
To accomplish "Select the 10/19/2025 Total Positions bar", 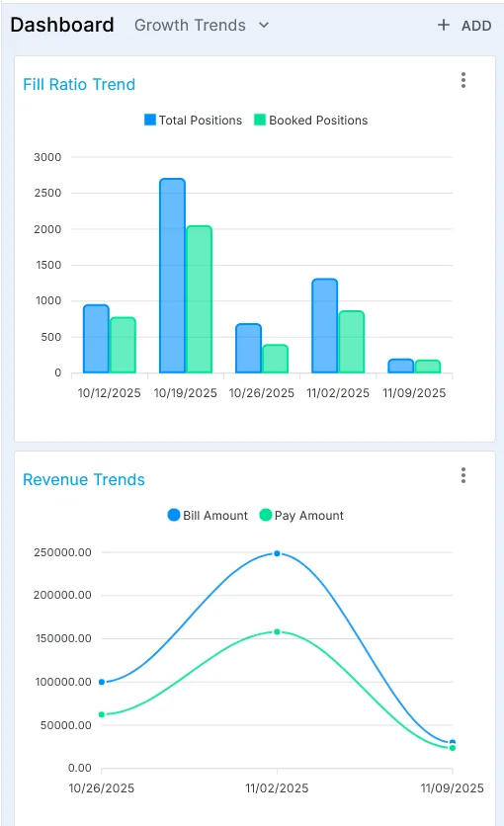I will 172,276.
